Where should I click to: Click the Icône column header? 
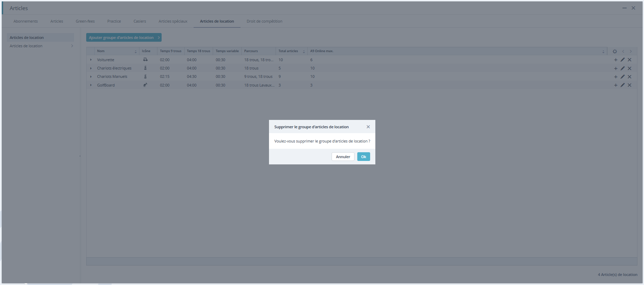148,51
